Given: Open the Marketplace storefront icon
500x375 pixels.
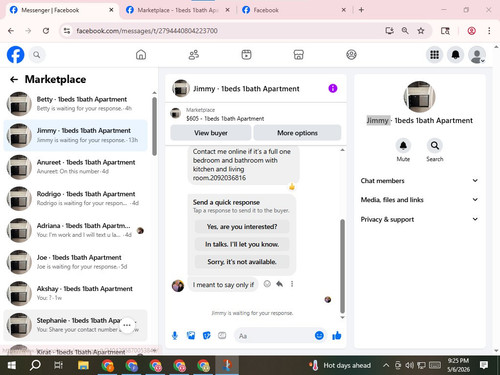Looking at the screenshot, I should (x=299, y=55).
